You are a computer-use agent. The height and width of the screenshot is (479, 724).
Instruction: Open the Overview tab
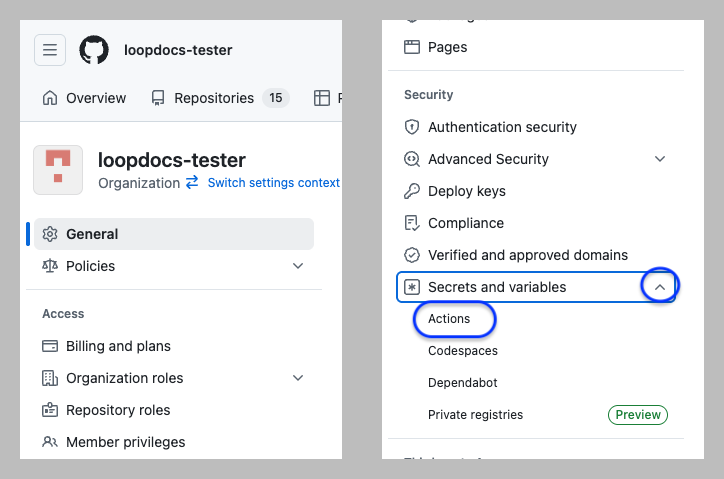(x=85, y=98)
